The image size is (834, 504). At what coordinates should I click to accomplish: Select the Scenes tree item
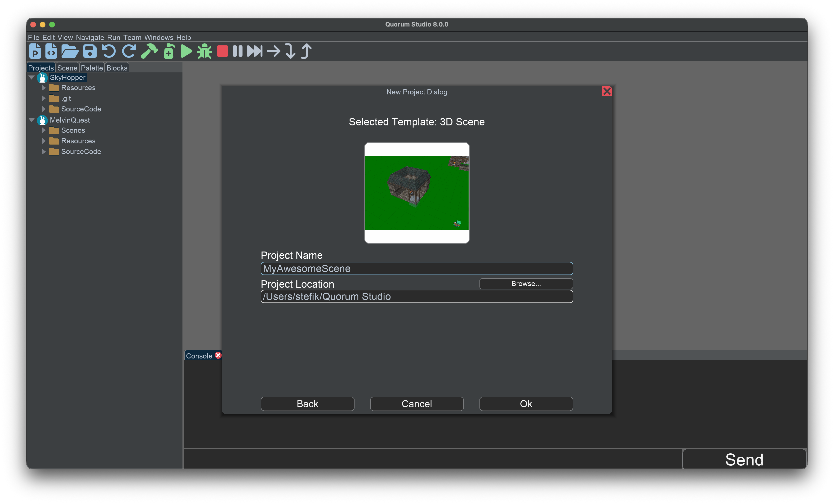[x=73, y=130]
